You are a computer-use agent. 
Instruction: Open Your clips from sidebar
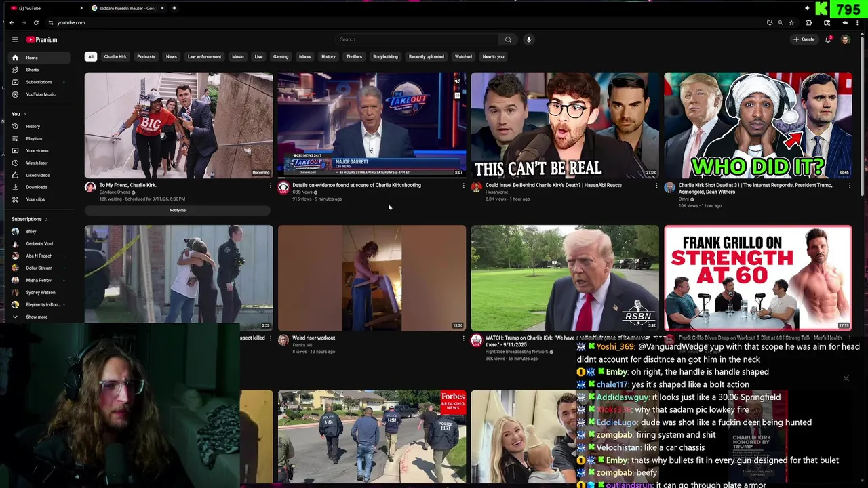(39, 199)
